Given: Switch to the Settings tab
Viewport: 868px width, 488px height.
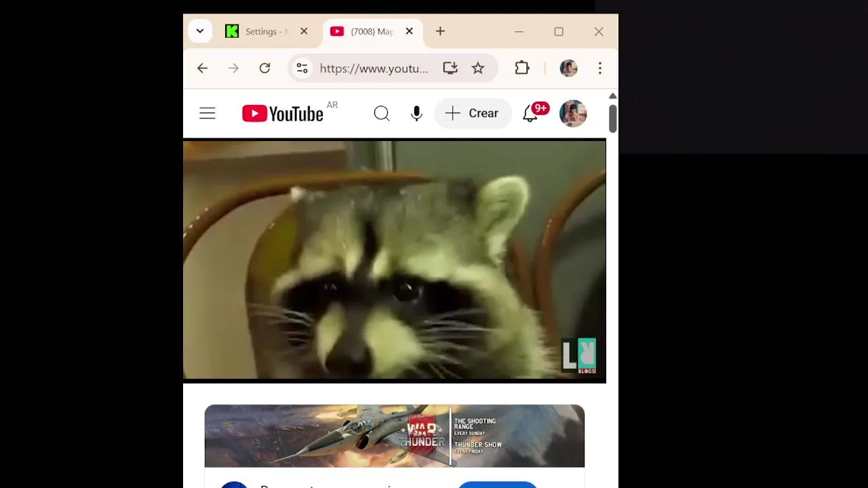Looking at the screenshot, I should pos(267,31).
